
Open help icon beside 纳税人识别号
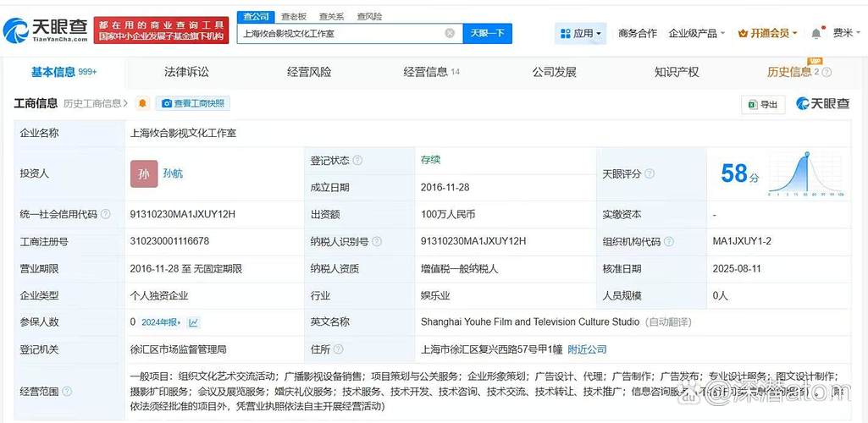coord(377,242)
